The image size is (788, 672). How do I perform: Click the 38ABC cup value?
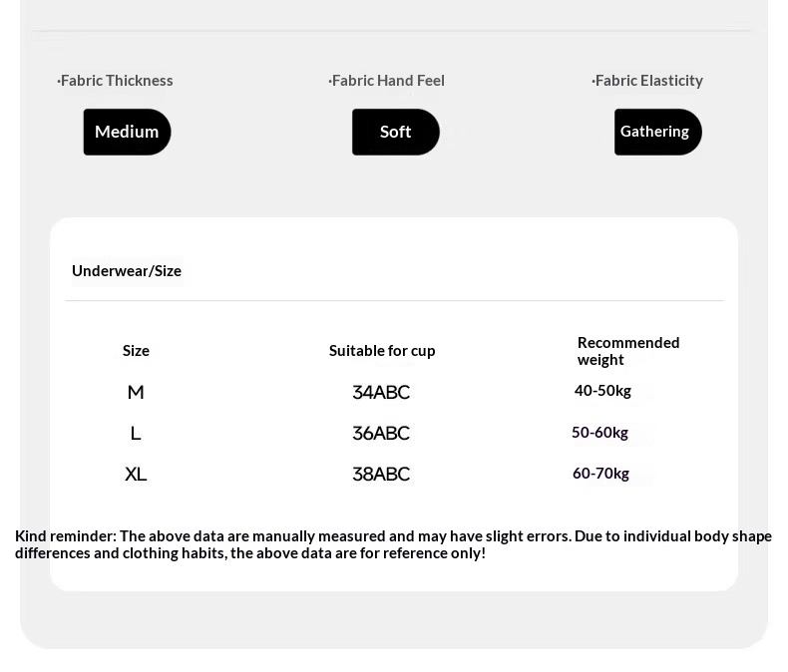pos(381,474)
